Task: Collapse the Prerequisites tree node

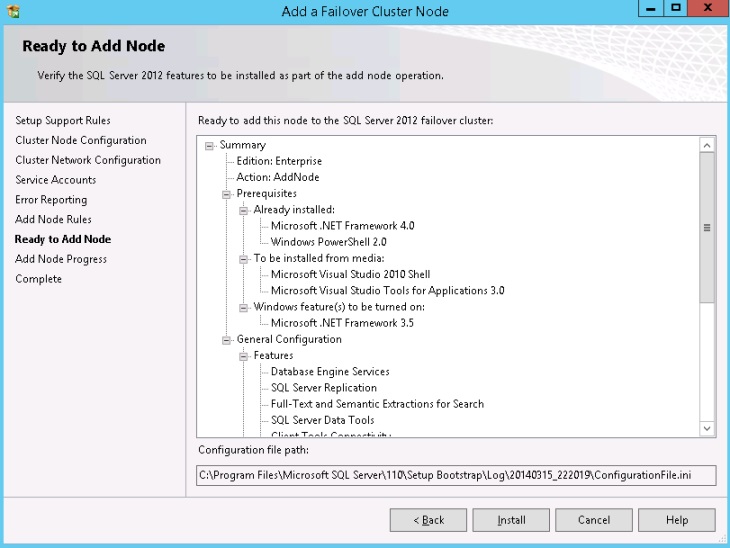Action: click(226, 194)
